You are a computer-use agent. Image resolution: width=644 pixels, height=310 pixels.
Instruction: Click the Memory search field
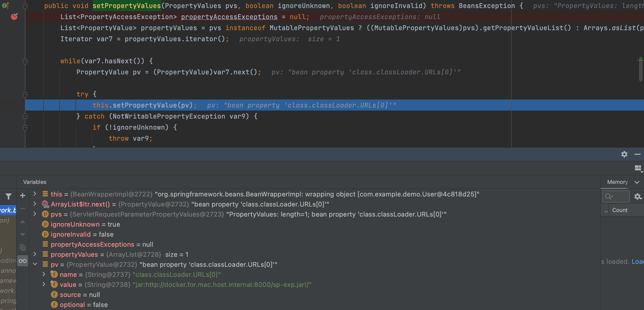pos(616,196)
